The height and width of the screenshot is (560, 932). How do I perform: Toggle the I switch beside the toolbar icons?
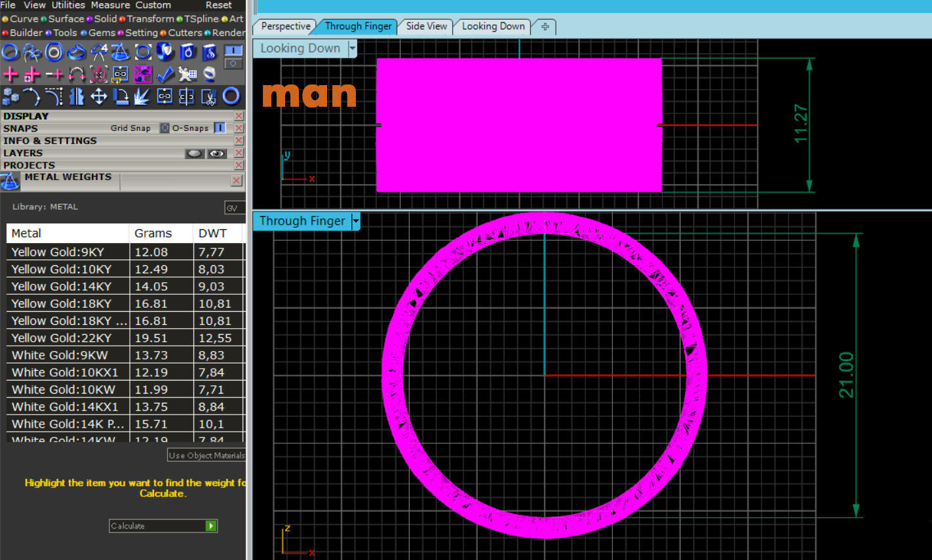[233, 50]
